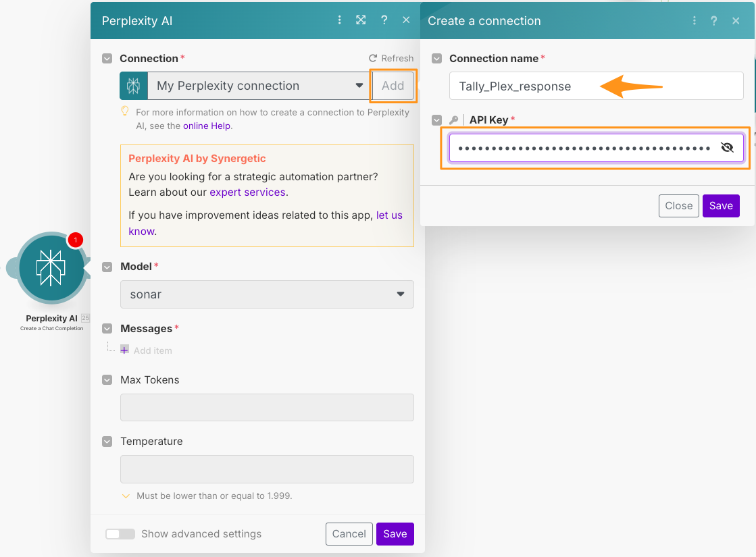Click the module number 25 badge
Image resolution: width=756 pixels, height=557 pixels.
pyautogui.click(x=85, y=318)
